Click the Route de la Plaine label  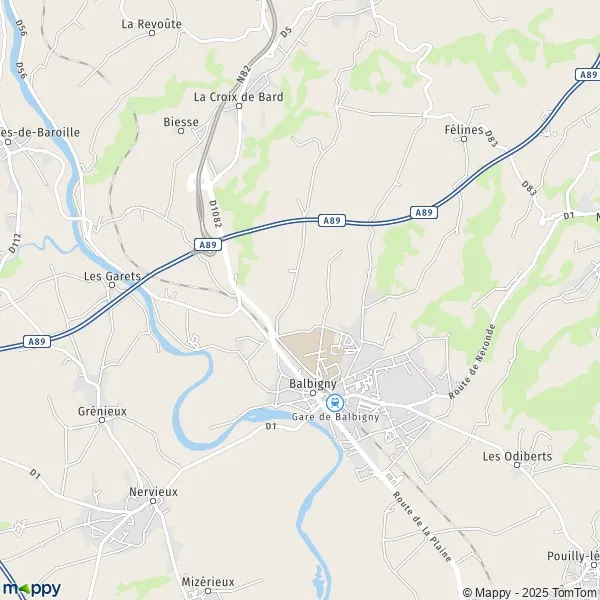(422, 527)
